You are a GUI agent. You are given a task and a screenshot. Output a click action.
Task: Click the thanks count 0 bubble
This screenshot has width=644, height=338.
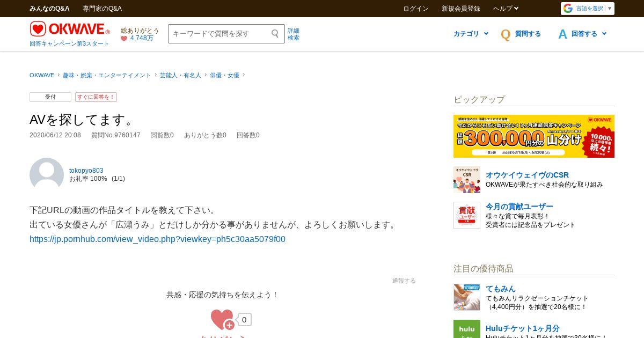point(244,320)
